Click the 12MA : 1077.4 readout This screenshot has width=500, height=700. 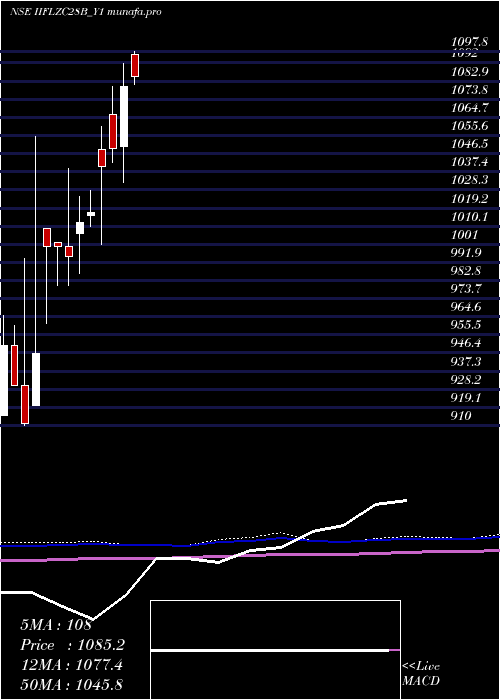[x=71, y=665]
